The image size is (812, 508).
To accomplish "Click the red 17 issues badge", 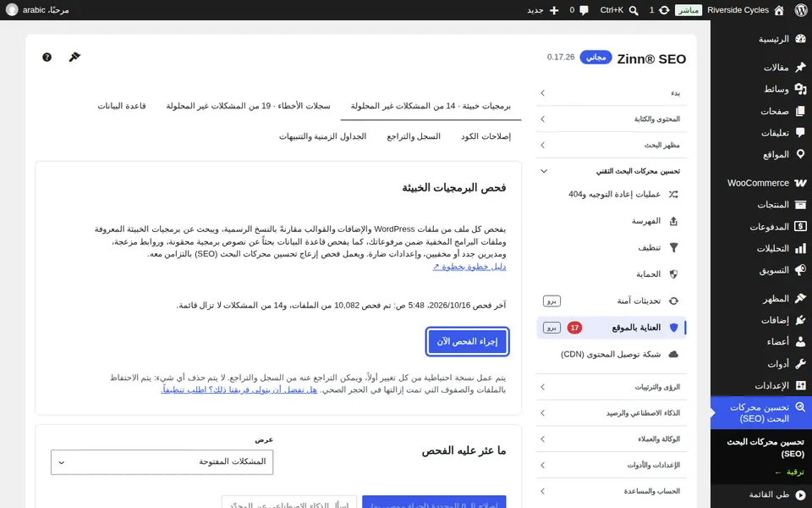I will (574, 328).
